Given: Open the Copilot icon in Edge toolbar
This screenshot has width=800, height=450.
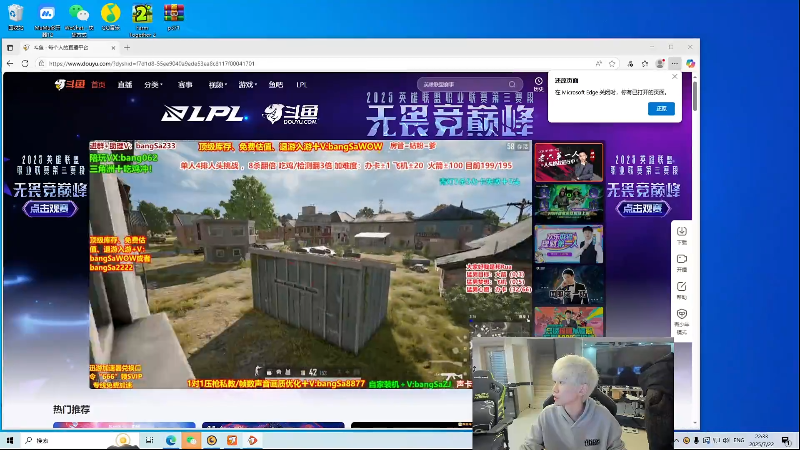Looking at the screenshot, I should (x=690, y=64).
